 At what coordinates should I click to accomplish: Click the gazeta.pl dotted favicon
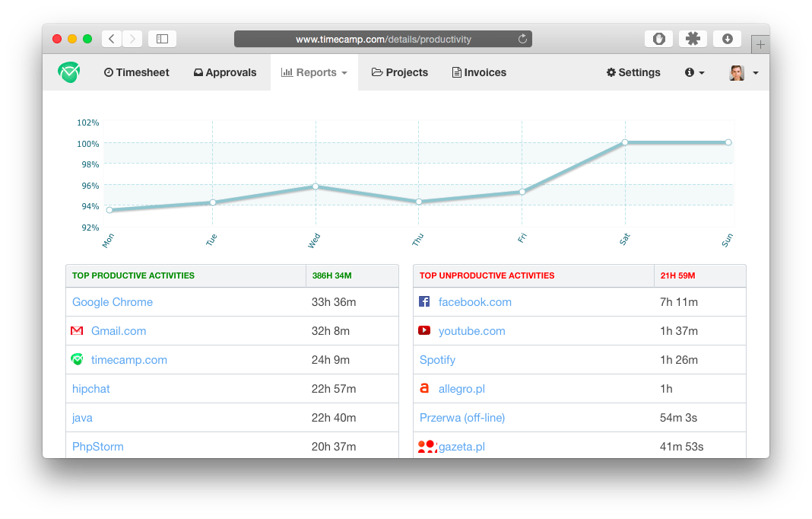[x=427, y=446]
